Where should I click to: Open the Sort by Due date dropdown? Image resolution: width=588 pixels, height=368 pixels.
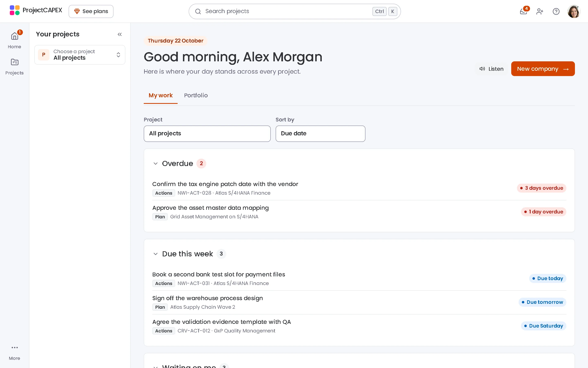[x=320, y=134]
